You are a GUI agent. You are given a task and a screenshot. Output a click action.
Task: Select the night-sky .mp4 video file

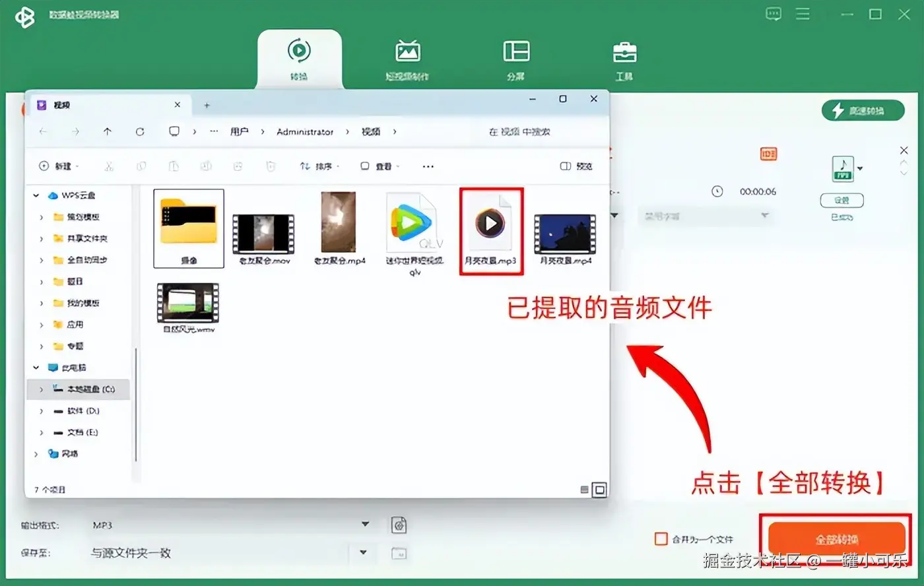click(x=566, y=239)
